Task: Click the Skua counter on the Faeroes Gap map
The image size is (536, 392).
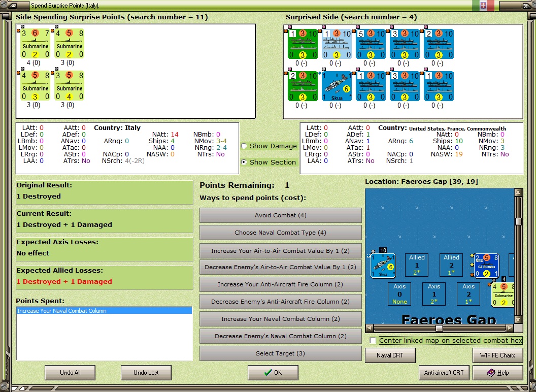Action: (x=383, y=266)
